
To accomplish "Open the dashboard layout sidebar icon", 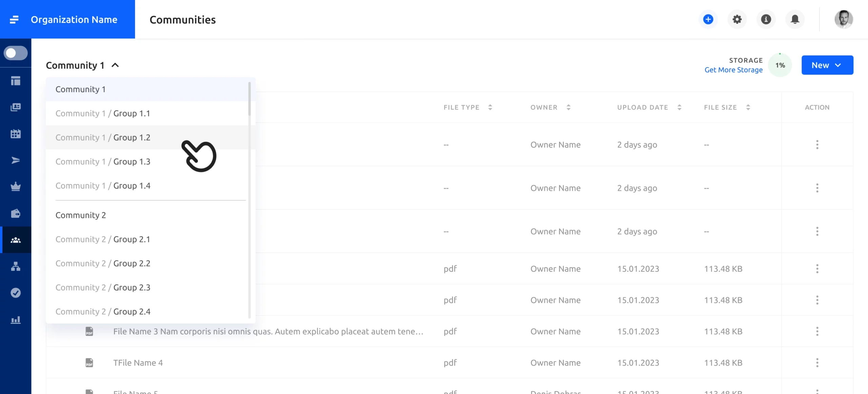I will [16, 81].
